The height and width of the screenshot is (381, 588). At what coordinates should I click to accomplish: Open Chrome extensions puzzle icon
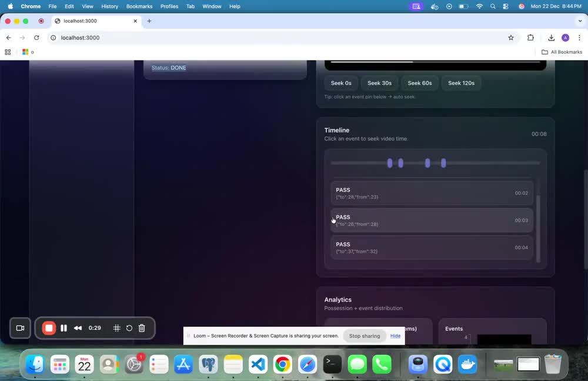[530, 38]
